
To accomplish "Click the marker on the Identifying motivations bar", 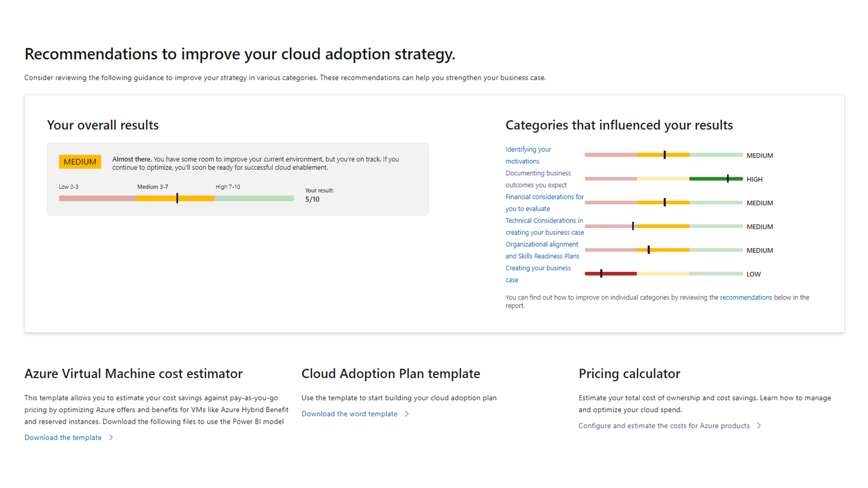I will coord(665,155).
